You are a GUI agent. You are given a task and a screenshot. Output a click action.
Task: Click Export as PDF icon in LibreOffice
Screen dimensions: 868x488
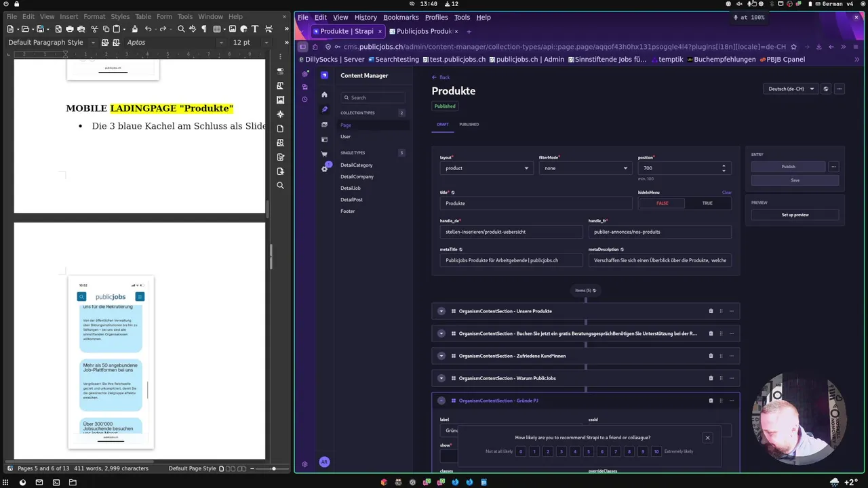pyautogui.click(x=58, y=29)
